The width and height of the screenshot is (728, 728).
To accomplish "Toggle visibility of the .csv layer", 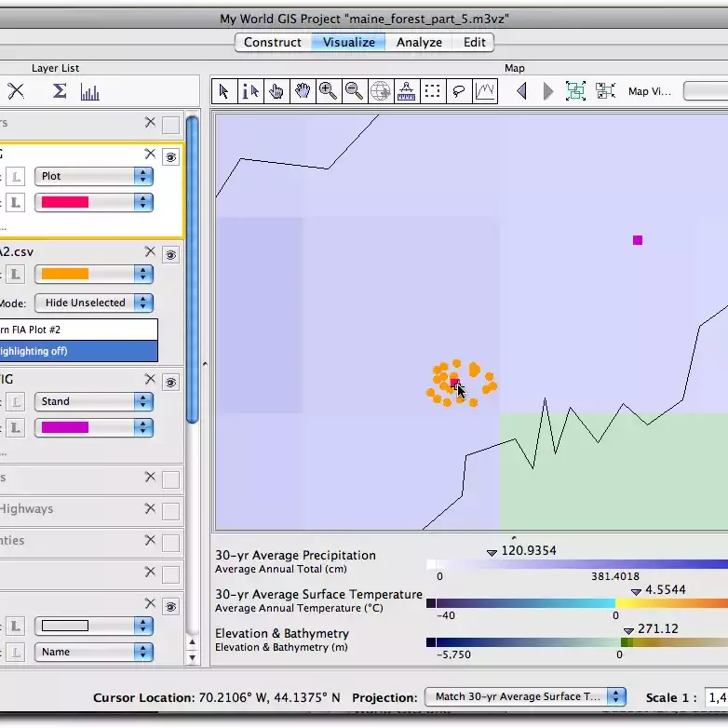I will (x=171, y=254).
